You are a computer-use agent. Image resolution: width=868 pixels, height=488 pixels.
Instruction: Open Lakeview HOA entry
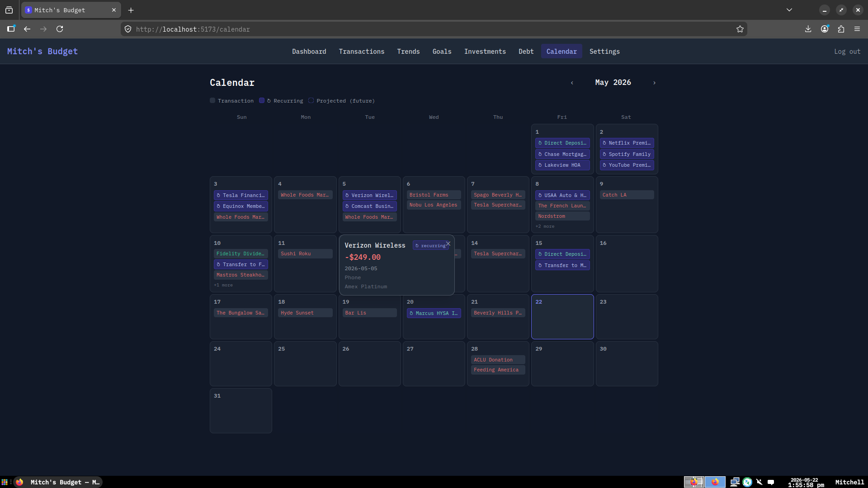click(562, 165)
